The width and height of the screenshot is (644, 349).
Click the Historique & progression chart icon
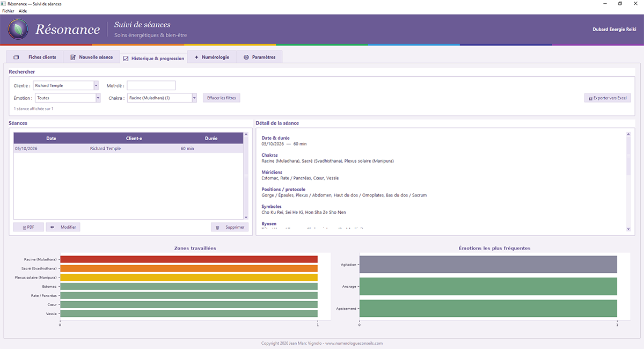coord(126,59)
